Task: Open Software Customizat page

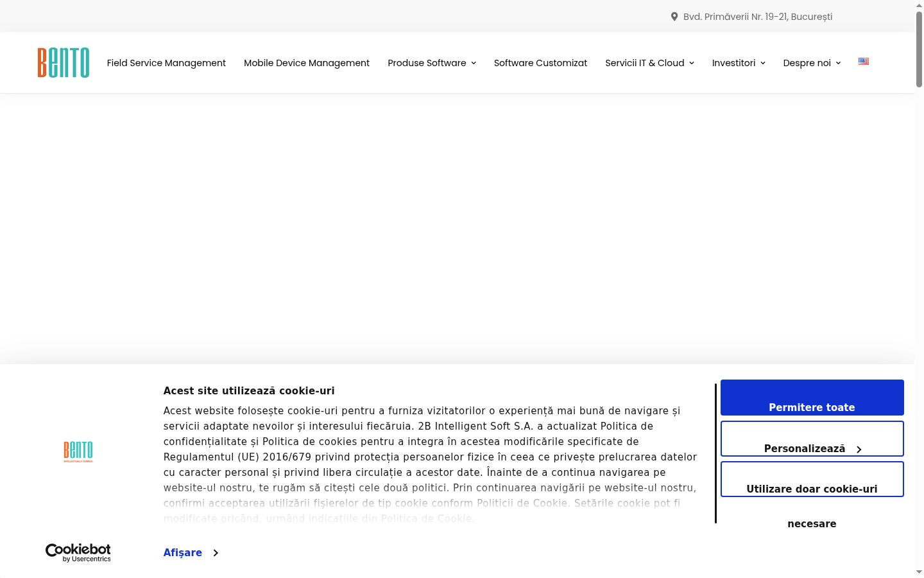Action: (540, 63)
